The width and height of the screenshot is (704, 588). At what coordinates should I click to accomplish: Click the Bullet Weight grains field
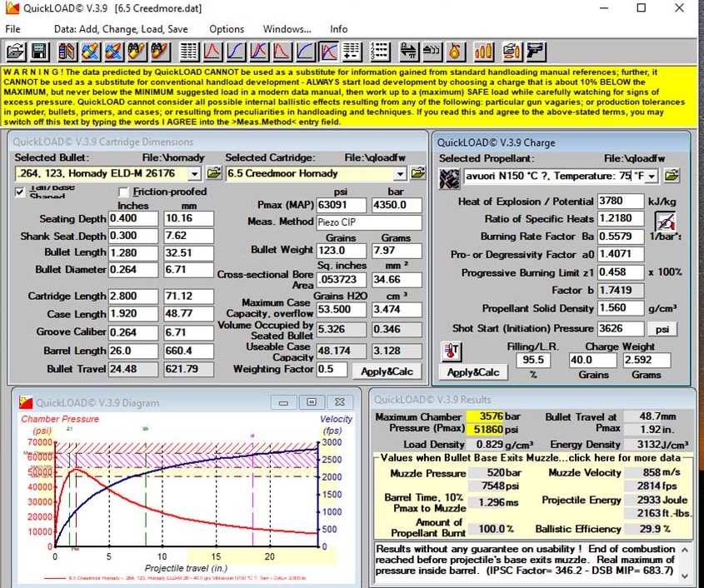point(342,250)
